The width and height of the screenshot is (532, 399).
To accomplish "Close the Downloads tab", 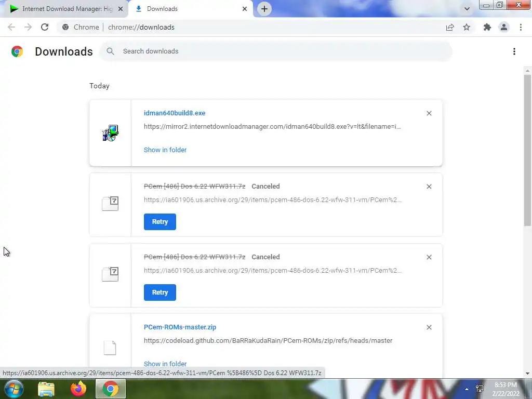I will 245,9.
